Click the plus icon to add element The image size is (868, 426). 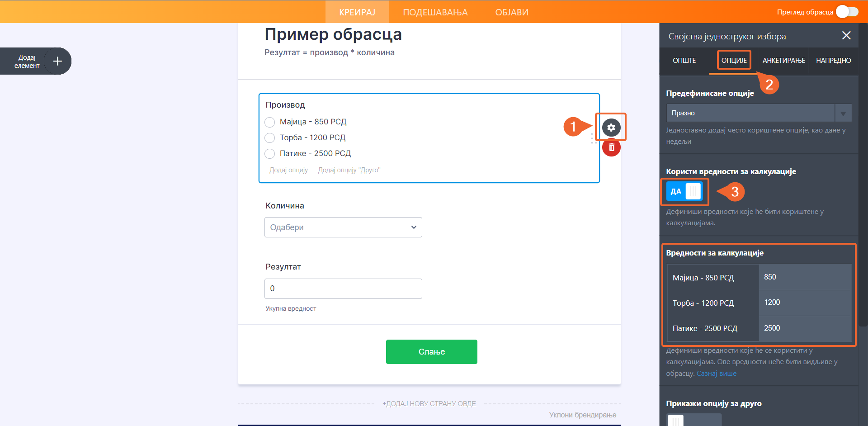tap(57, 61)
